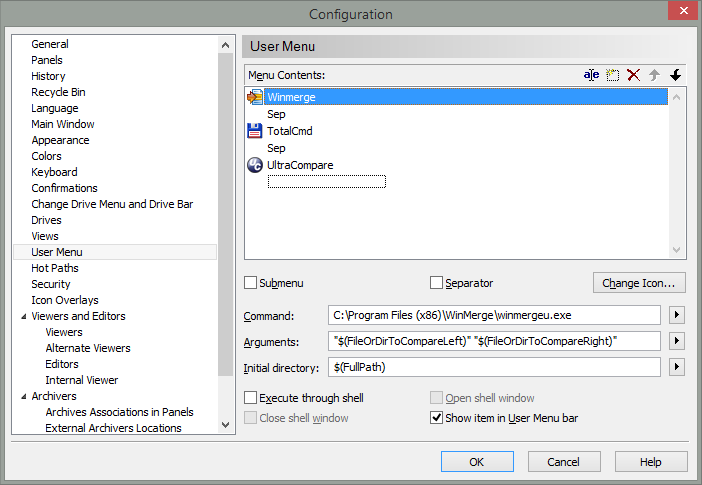Click the category list scroll up arrow
This screenshot has height=485, width=702.
[225, 45]
